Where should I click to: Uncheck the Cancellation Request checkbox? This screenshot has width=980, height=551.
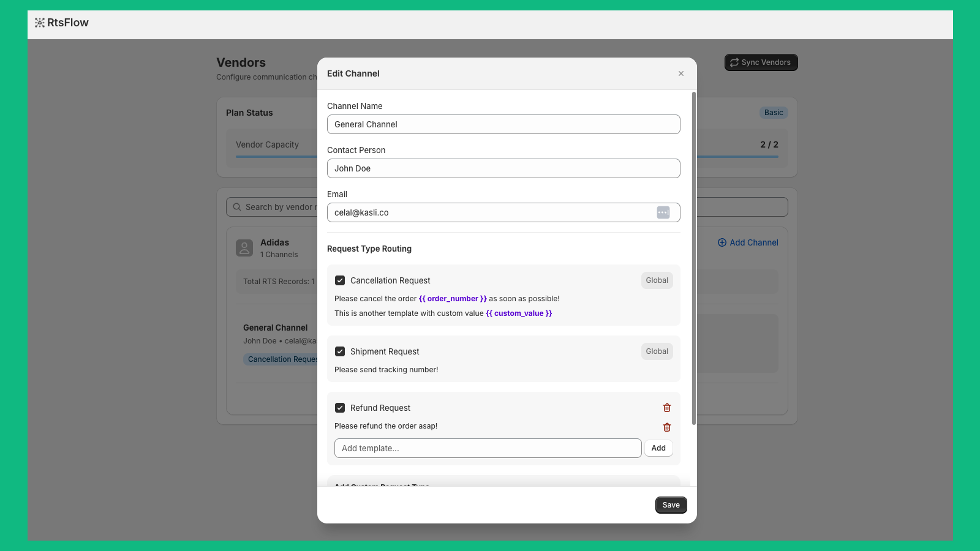point(340,280)
